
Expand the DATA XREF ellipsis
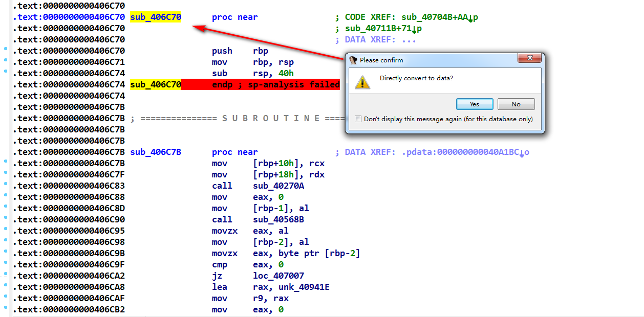pos(409,40)
